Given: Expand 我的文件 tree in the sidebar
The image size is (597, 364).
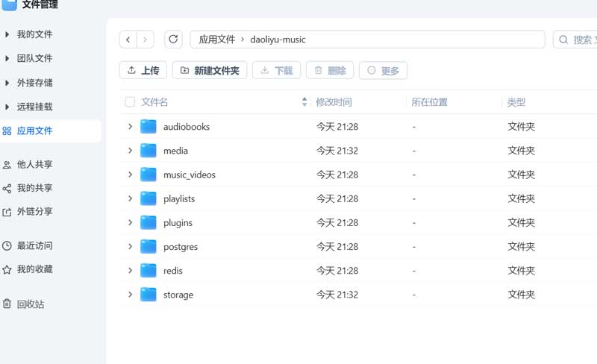Looking at the screenshot, I should pos(7,34).
